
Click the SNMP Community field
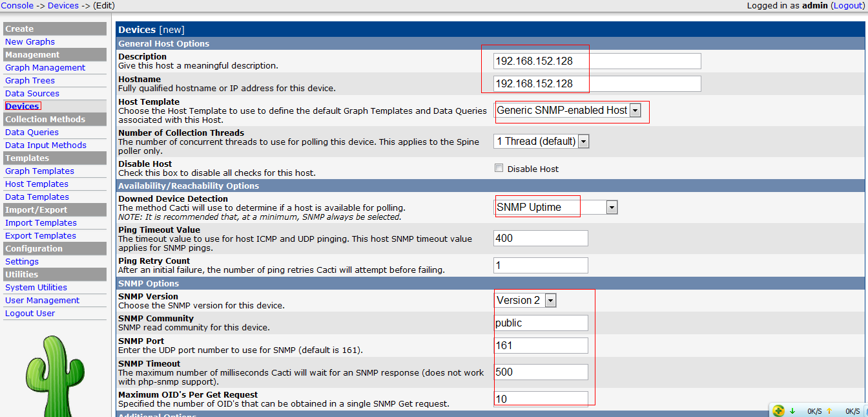(541, 323)
